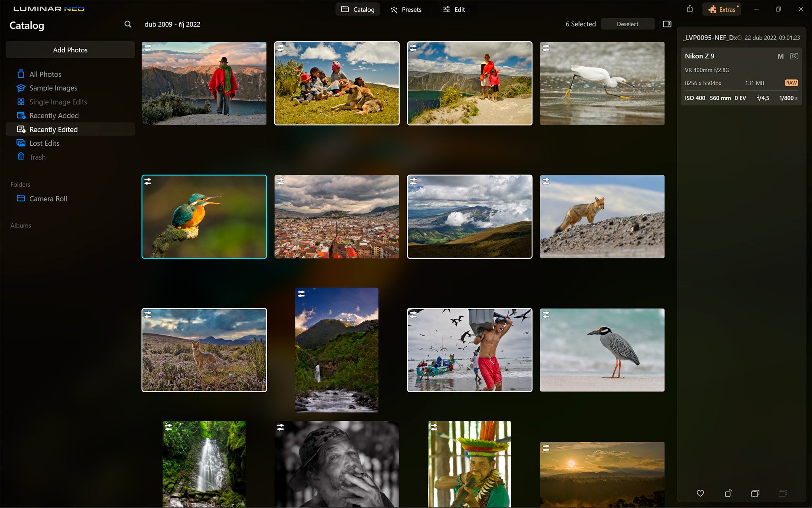
Task: Click the rotate image icon in bottom panel
Action: (728, 493)
